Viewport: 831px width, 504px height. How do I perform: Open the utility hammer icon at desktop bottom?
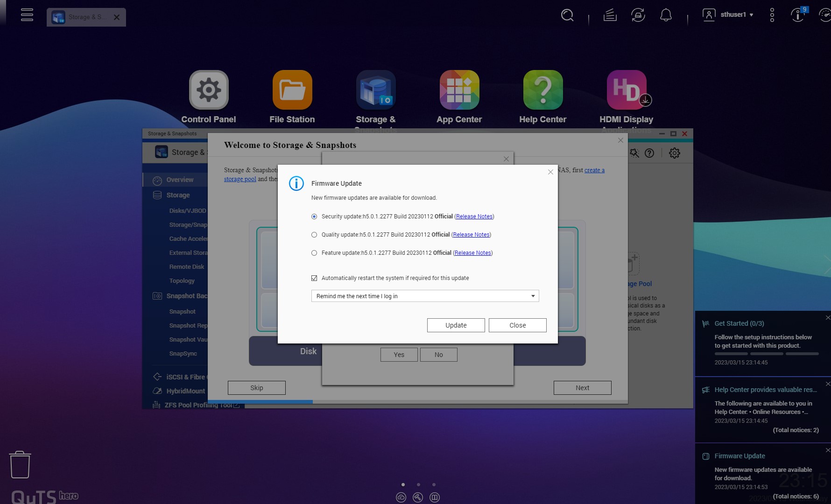(418, 497)
